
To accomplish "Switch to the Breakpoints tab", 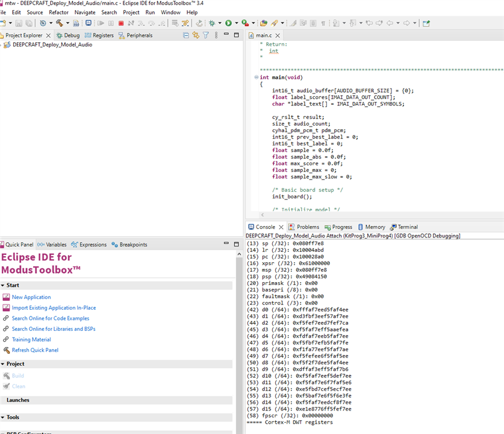I will point(129,245).
